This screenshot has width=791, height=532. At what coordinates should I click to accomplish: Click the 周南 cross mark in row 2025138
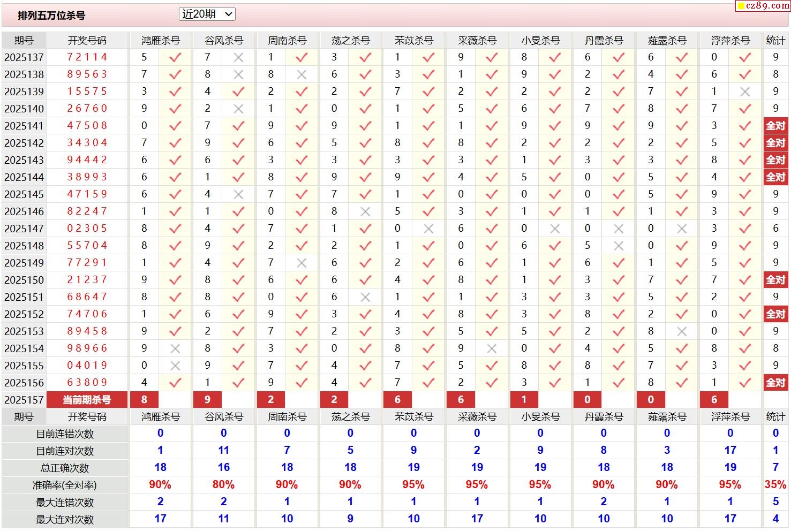(302, 75)
